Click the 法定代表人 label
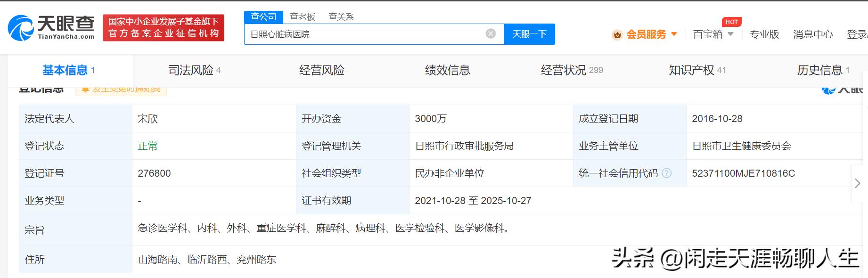Screen dimensions: 868x278 [x=49, y=119]
